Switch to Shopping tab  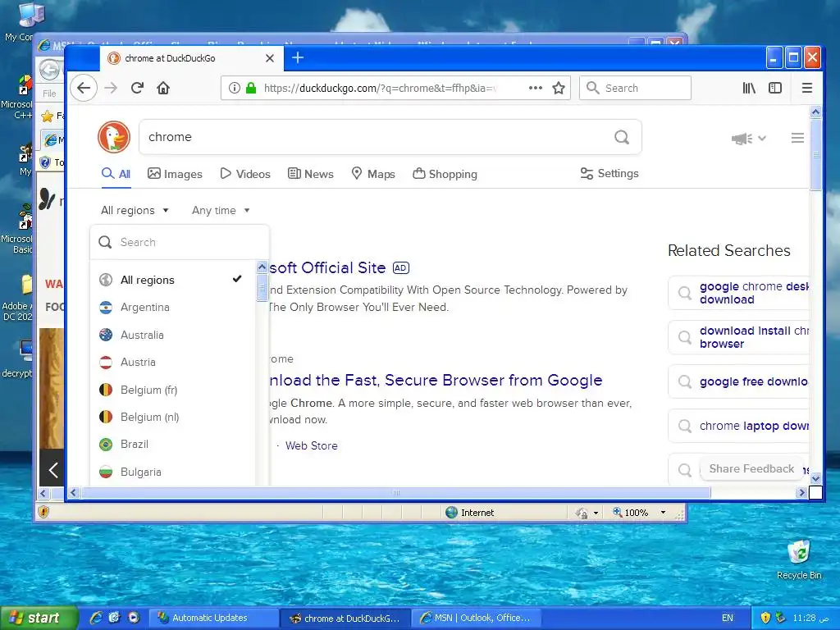point(445,174)
